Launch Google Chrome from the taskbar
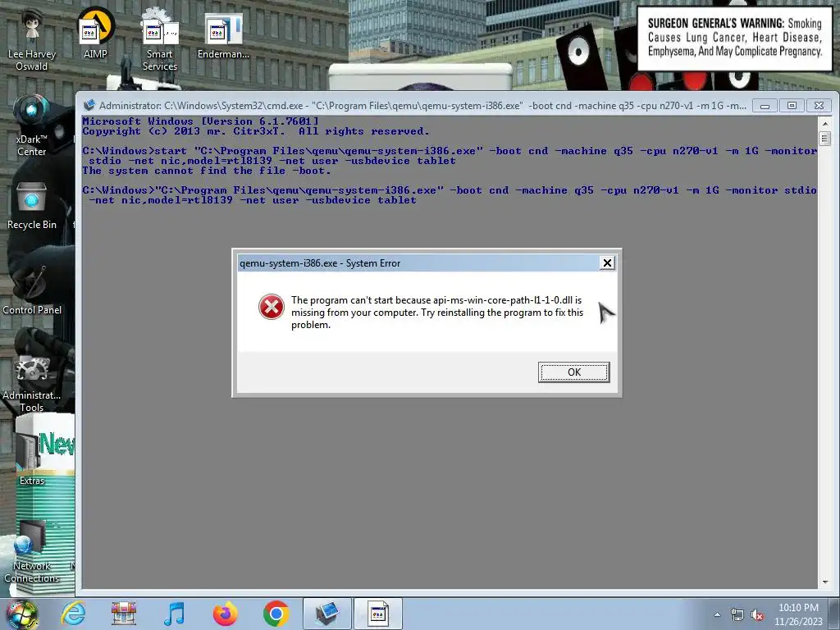 (276, 614)
